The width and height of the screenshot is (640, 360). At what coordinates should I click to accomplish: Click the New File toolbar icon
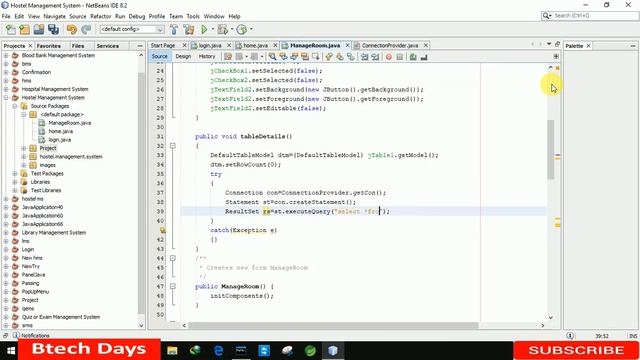pos(11,29)
